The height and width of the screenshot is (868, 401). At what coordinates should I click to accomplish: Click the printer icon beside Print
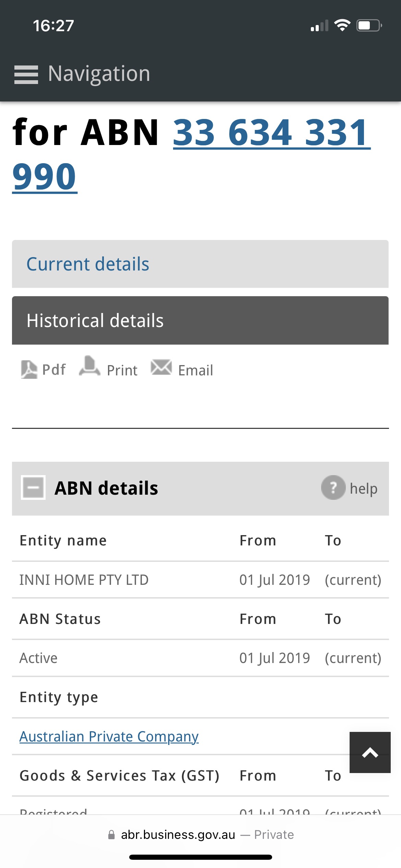[x=89, y=367]
